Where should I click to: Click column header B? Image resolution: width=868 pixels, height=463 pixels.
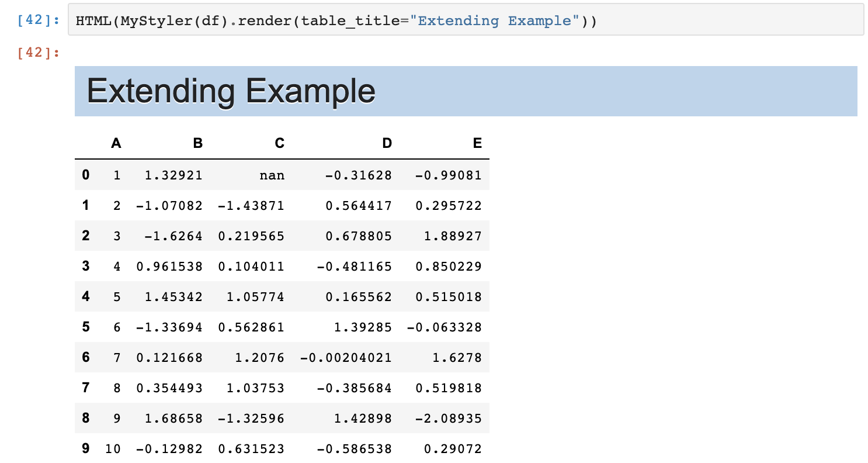[197, 143]
